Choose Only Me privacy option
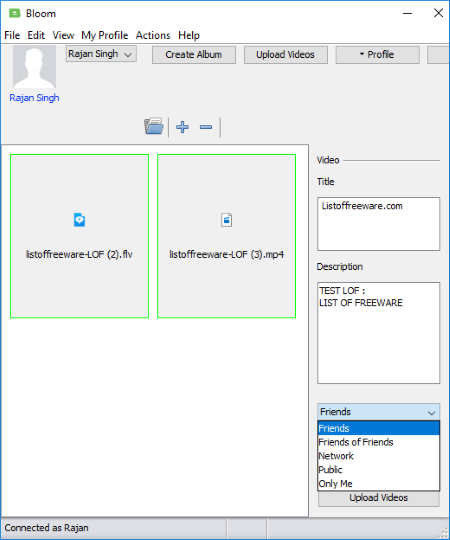450x540 pixels. [x=378, y=484]
